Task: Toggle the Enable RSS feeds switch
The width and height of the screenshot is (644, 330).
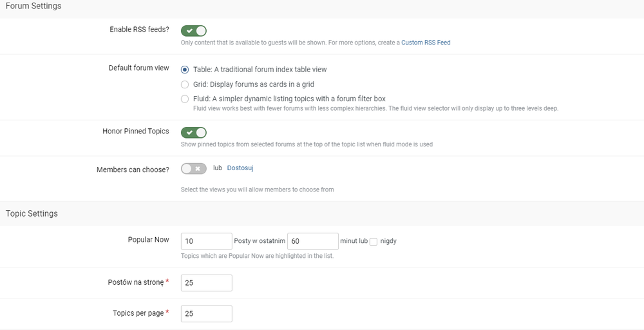Action: [193, 30]
